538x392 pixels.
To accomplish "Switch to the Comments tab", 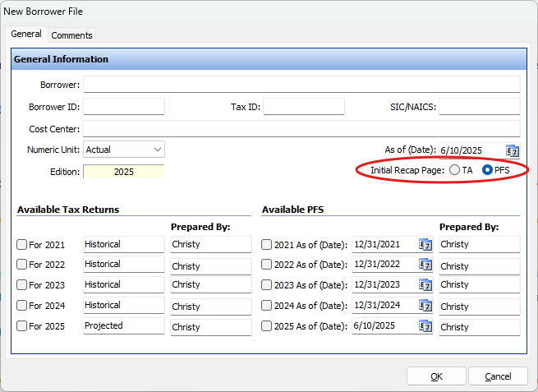I will (71, 35).
